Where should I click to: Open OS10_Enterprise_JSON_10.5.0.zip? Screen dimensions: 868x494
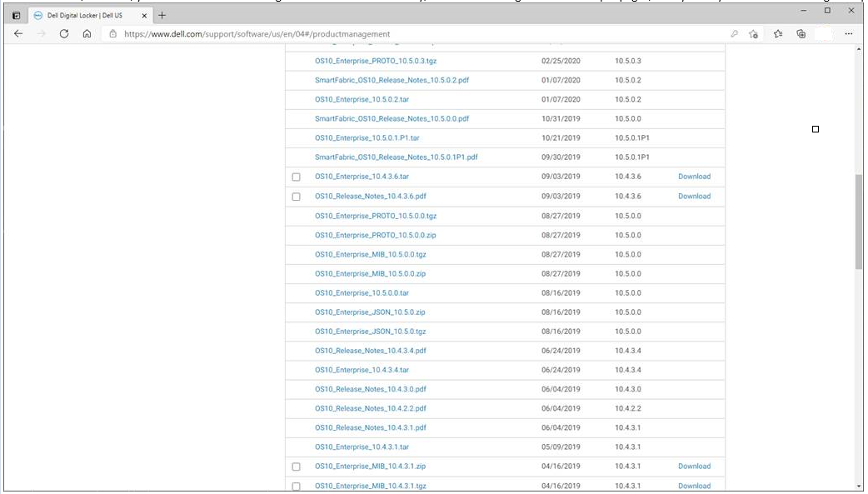[x=371, y=312]
